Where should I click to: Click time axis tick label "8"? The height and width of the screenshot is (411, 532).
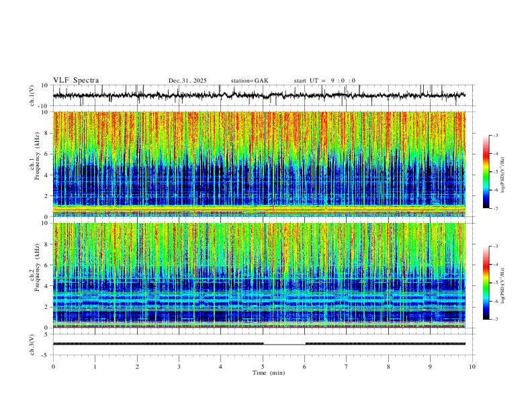tap(388, 367)
